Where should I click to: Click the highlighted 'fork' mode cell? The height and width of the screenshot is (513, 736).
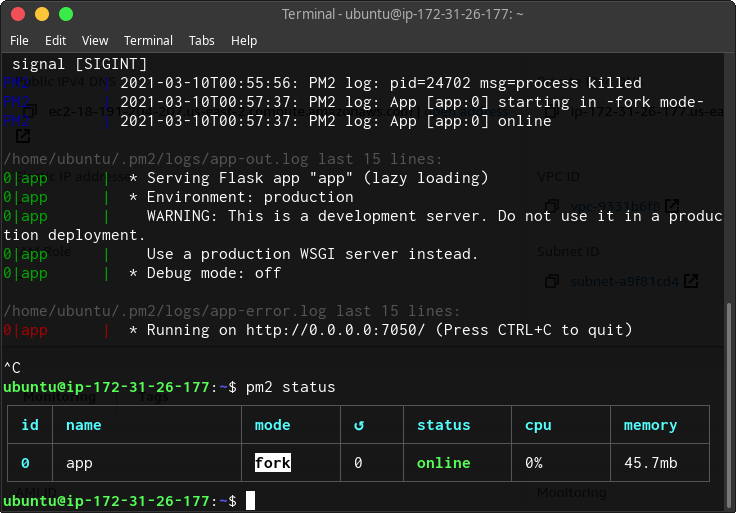273,463
